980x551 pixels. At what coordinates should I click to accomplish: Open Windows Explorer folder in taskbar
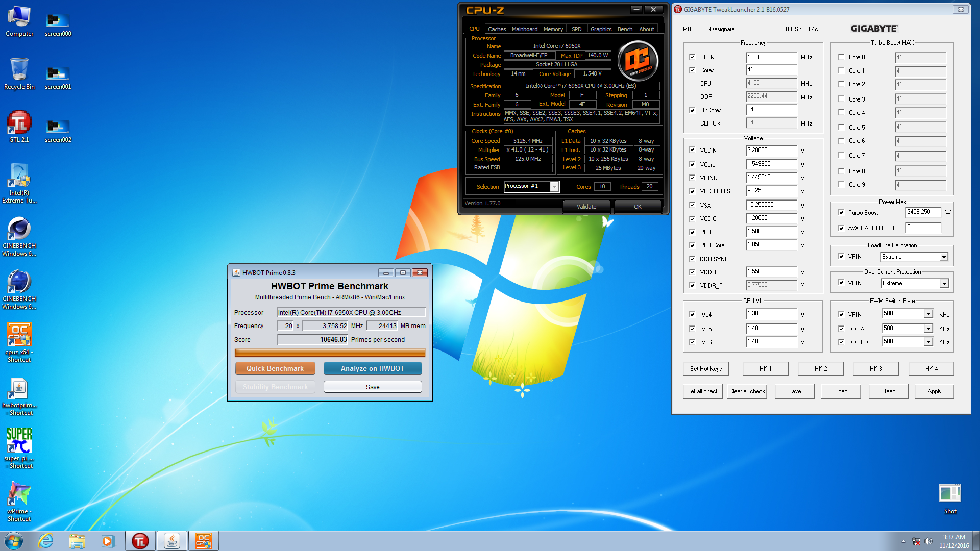click(77, 541)
